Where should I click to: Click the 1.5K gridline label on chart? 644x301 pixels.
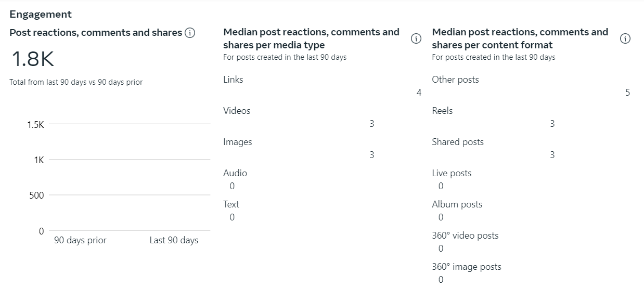[35, 125]
